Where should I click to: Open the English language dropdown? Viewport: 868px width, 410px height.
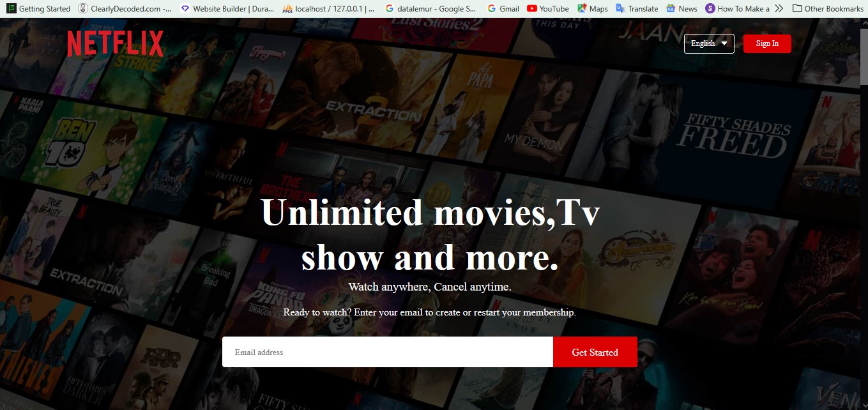click(709, 43)
